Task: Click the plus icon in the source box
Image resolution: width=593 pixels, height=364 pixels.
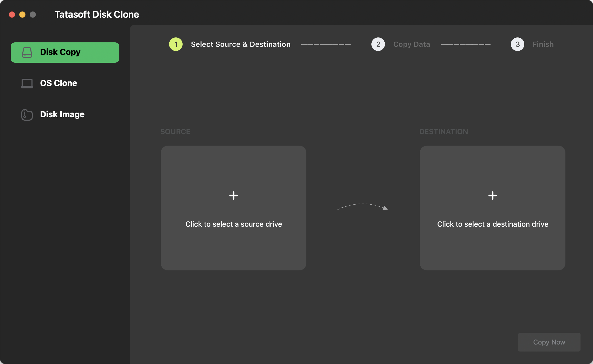Action: [233, 195]
